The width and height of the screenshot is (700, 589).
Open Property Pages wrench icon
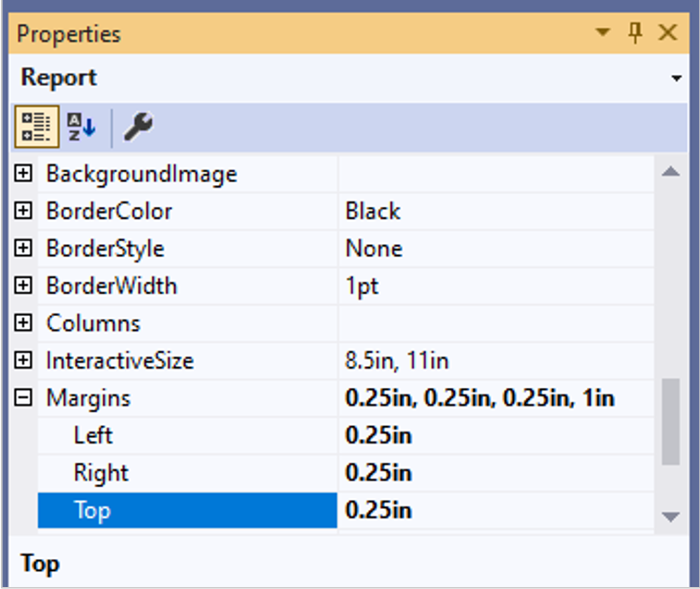tap(138, 128)
